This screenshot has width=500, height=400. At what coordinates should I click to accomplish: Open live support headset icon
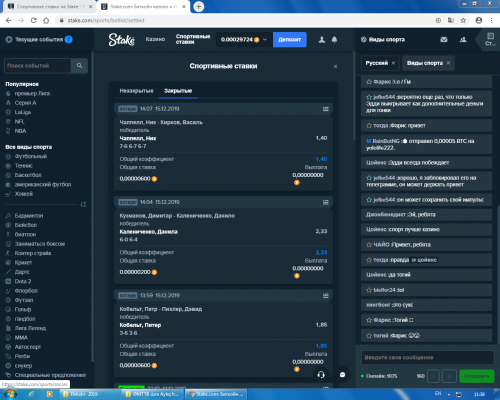321,375
